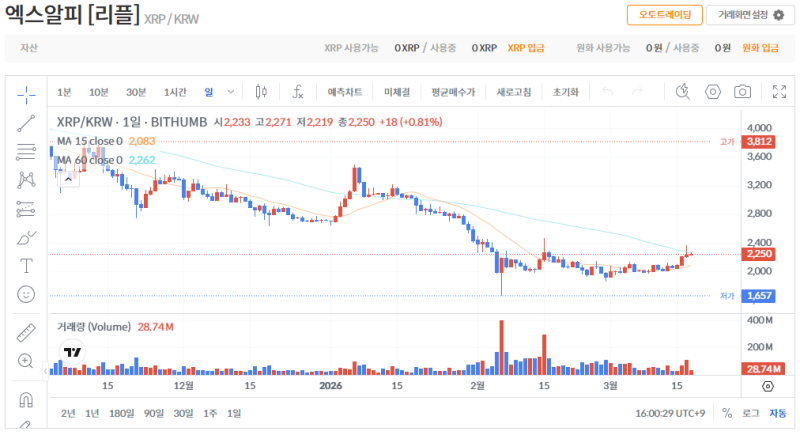Activate the zoom in tool
This screenshot has height=435, width=800.
(26, 361)
